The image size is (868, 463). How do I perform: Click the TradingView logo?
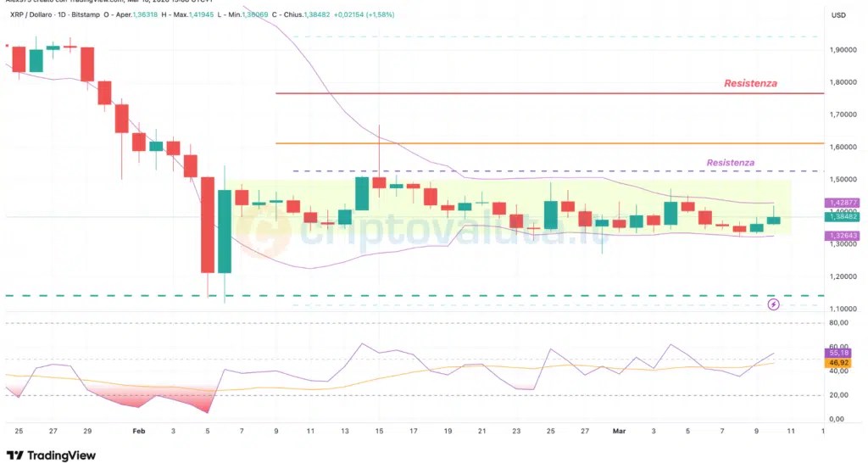[51, 455]
